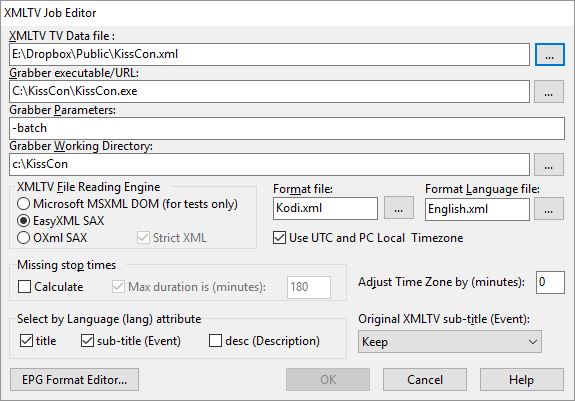This screenshot has width=575, height=401.
Task: Click browse button for XMLTV TV Data file
Action: (549, 55)
